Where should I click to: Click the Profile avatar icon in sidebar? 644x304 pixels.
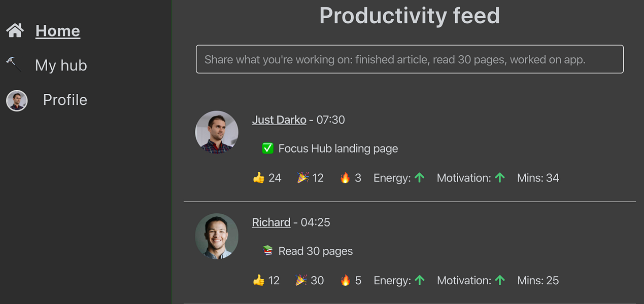tap(17, 100)
